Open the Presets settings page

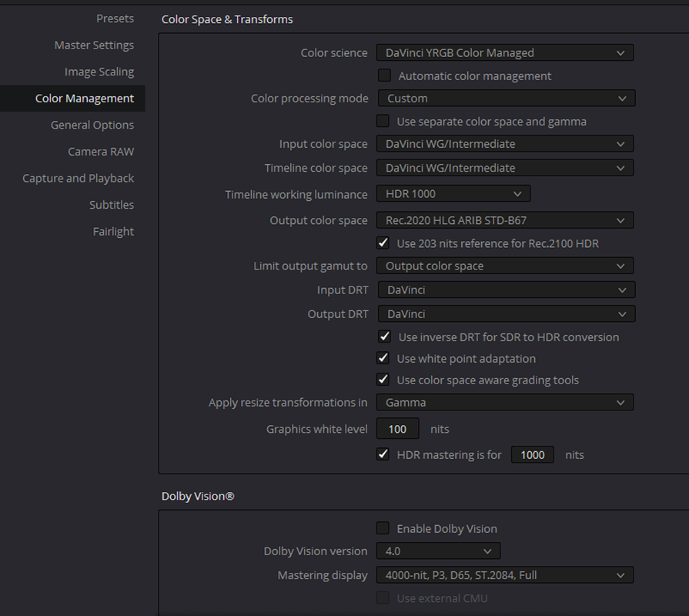tap(115, 18)
